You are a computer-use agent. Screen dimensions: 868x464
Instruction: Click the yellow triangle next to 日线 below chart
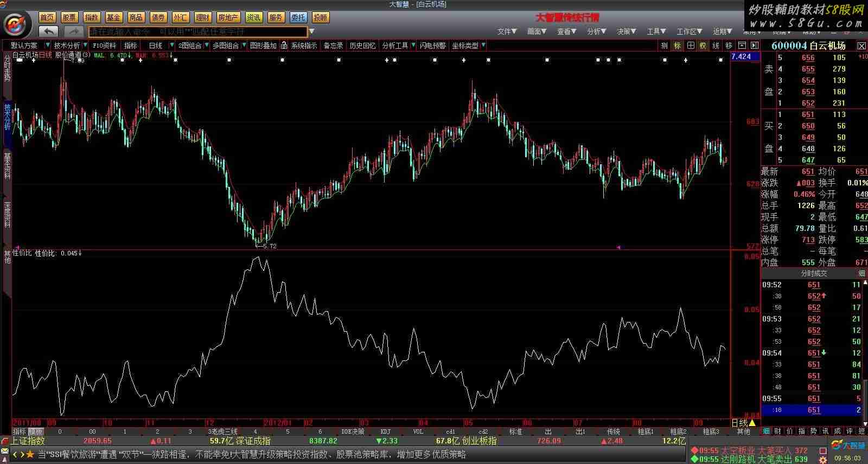click(752, 423)
